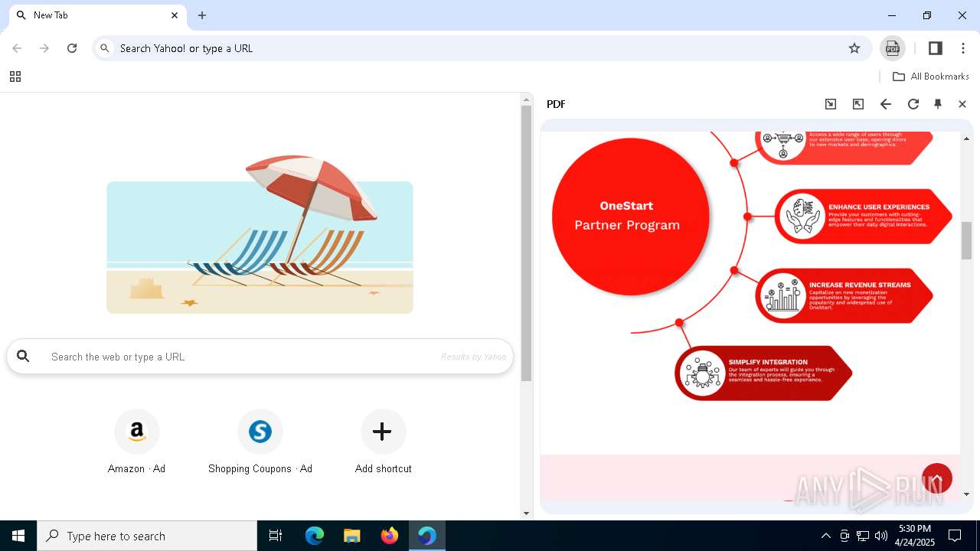Viewport: 980px width, 551px height.
Task: Launch Firefox from the taskbar
Action: pyautogui.click(x=390, y=536)
